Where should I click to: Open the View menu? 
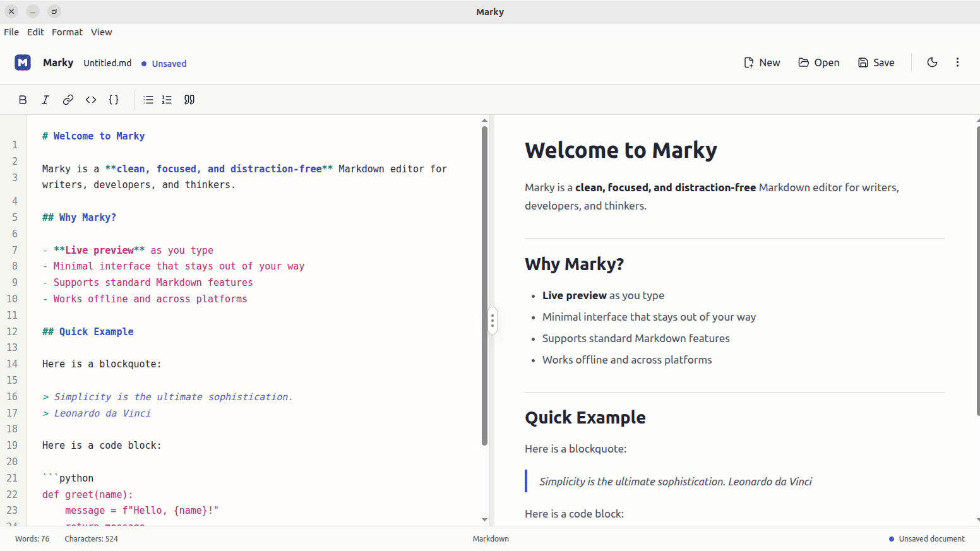point(101,32)
